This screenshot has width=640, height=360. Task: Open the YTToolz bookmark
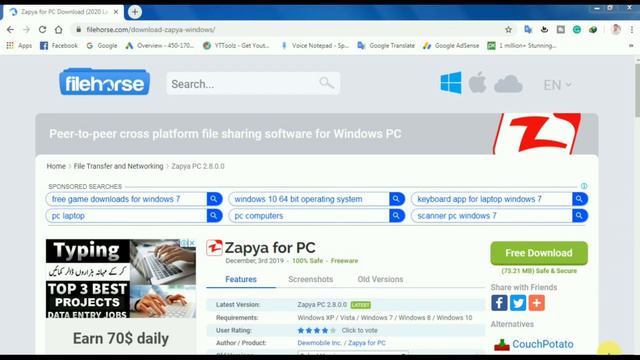pyautogui.click(x=236, y=46)
